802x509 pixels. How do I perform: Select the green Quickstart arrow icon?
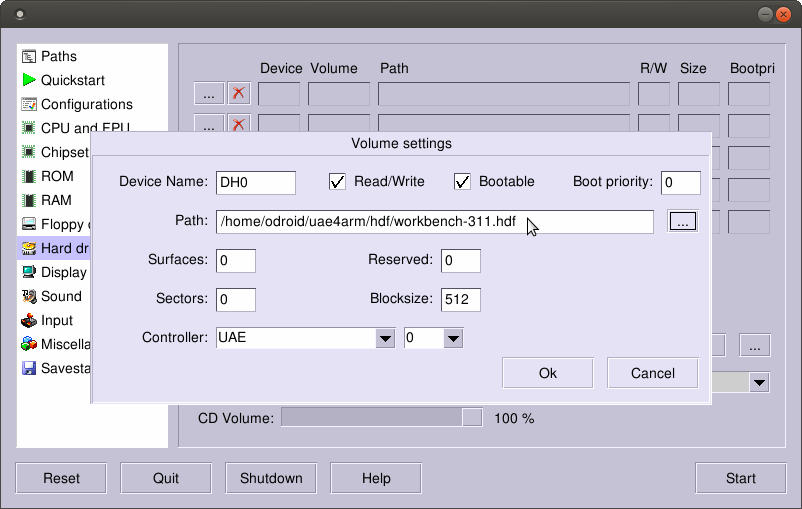[x=29, y=80]
